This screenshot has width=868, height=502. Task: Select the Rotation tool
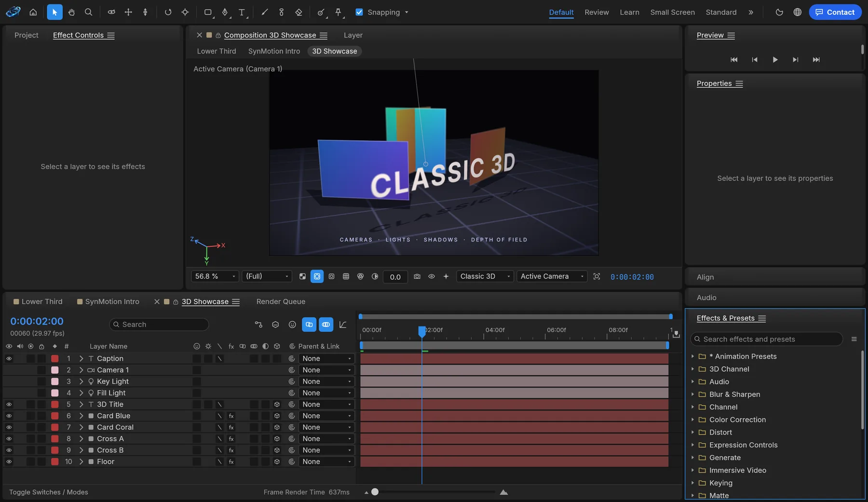pos(168,12)
